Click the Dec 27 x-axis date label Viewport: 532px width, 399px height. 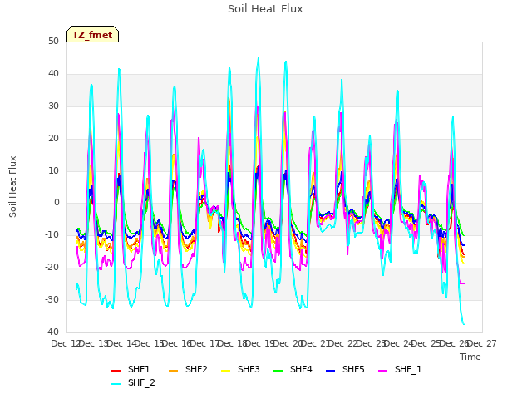pyautogui.click(x=482, y=343)
